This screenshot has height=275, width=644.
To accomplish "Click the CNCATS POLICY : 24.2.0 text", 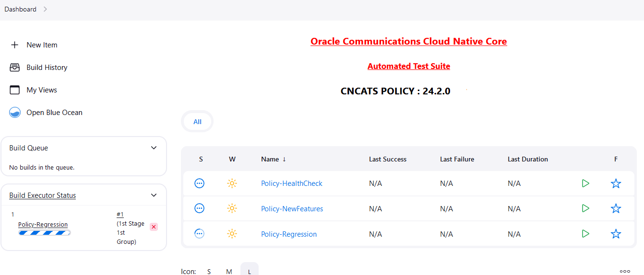I will [395, 91].
